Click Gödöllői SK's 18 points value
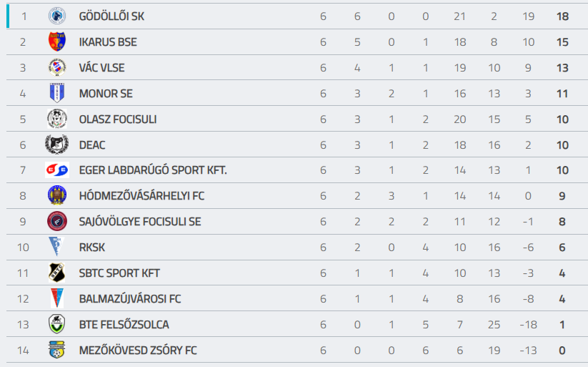Image resolution: width=588 pixels, height=367 pixels. click(x=562, y=16)
